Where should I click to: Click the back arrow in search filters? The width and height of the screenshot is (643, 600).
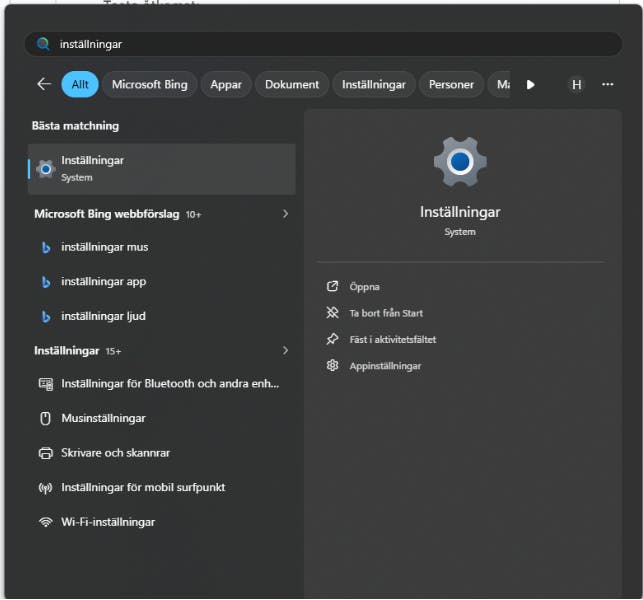click(43, 85)
